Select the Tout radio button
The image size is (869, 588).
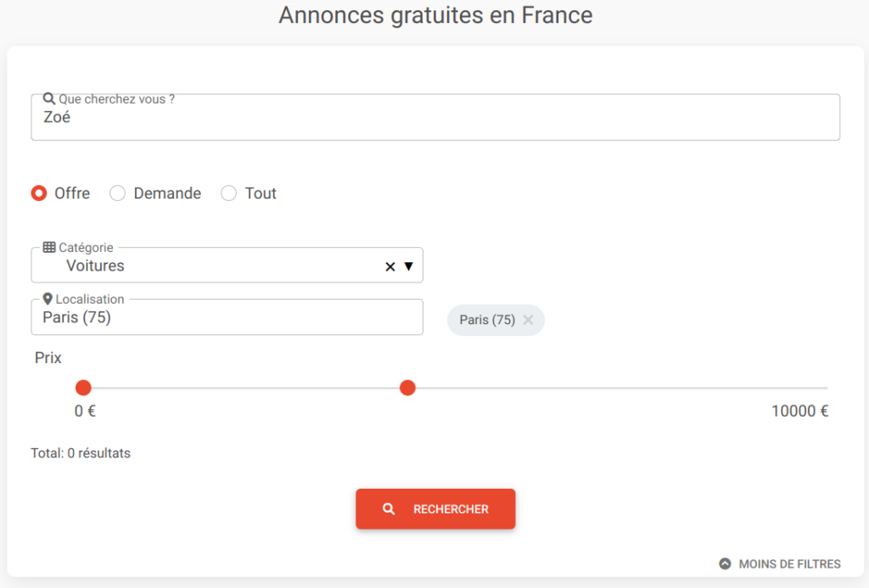[x=228, y=193]
